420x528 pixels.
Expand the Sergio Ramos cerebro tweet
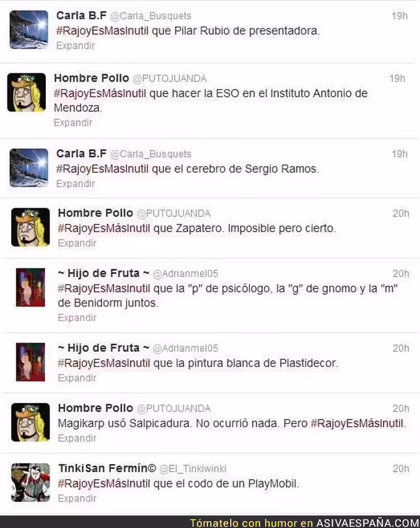[x=76, y=184]
